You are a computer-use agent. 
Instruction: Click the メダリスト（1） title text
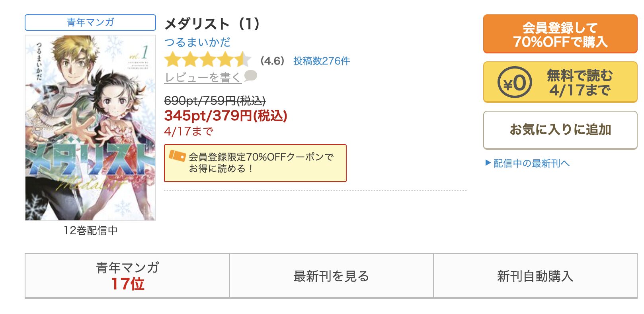pos(212,24)
